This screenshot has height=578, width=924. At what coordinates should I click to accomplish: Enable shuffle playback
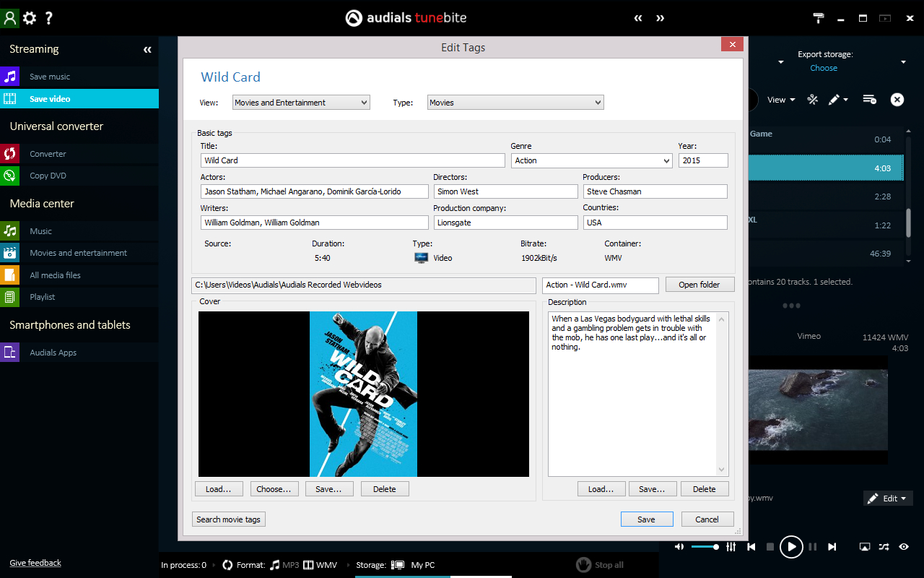click(x=882, y=547)
